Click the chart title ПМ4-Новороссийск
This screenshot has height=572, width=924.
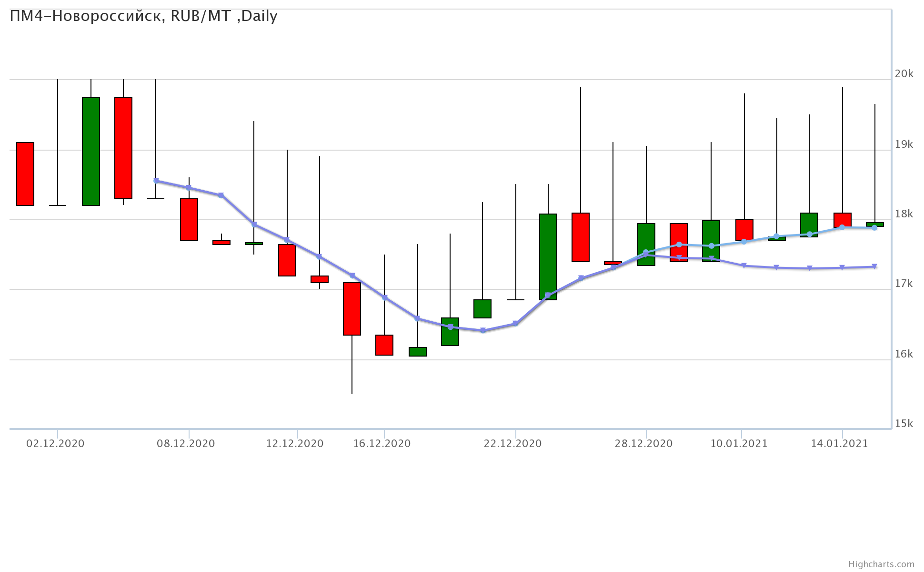(x=143, y=16)
